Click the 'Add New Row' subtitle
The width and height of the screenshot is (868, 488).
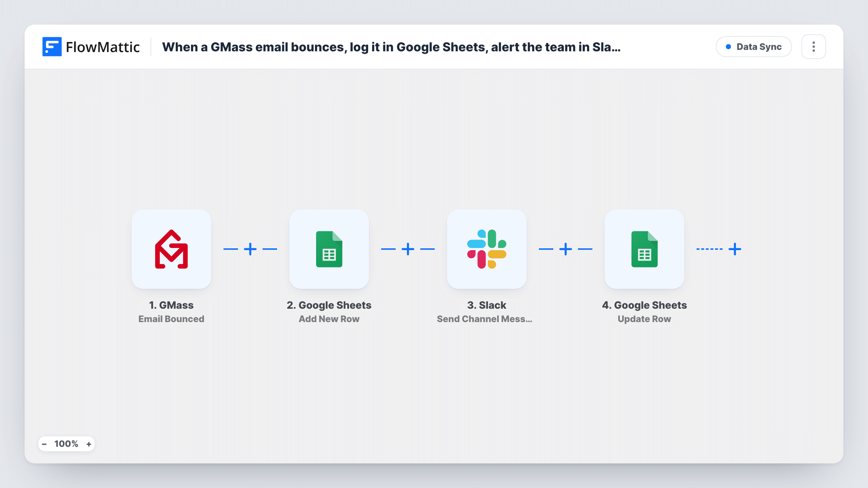[329, 319]
